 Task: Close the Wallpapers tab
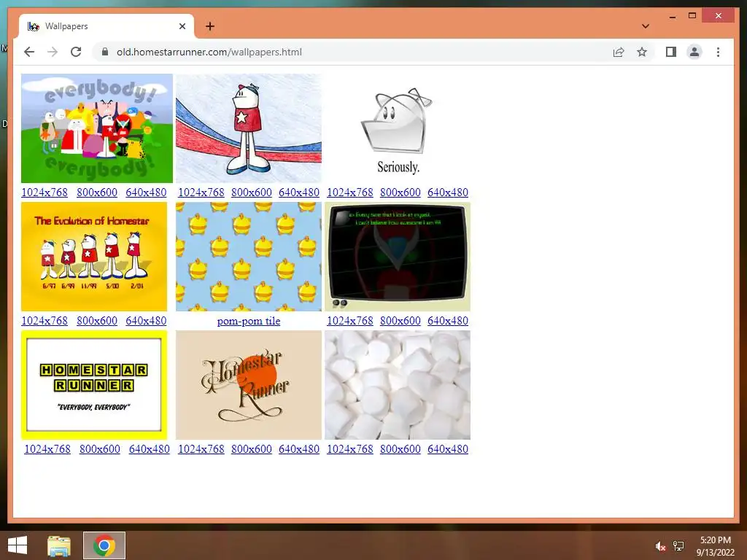[182, 26]
